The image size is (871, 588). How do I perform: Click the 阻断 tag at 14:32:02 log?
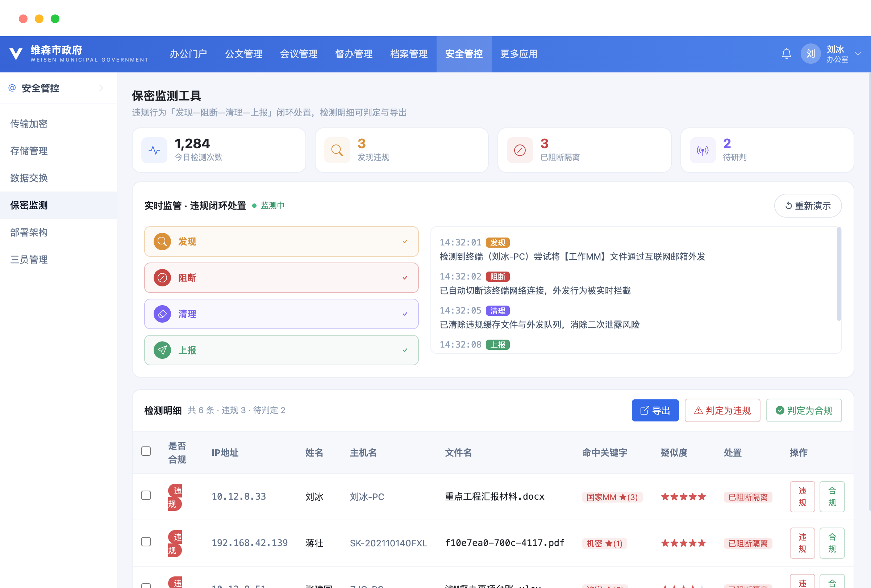tap(497, 277)
